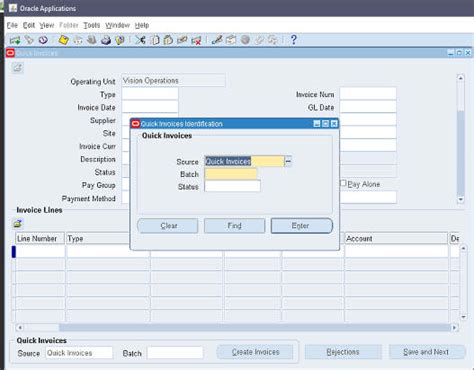Click the GL Date field
The image size is (474, 370).
coord(368,107)
